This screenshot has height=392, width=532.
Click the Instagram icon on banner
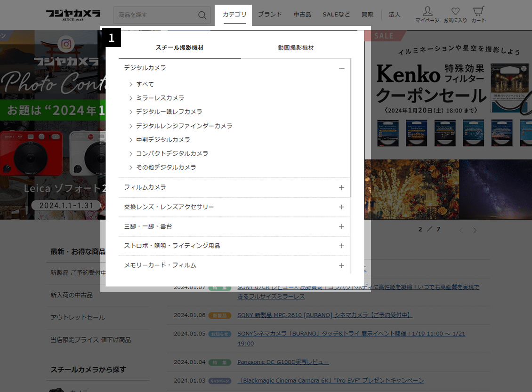pos(66,44)
